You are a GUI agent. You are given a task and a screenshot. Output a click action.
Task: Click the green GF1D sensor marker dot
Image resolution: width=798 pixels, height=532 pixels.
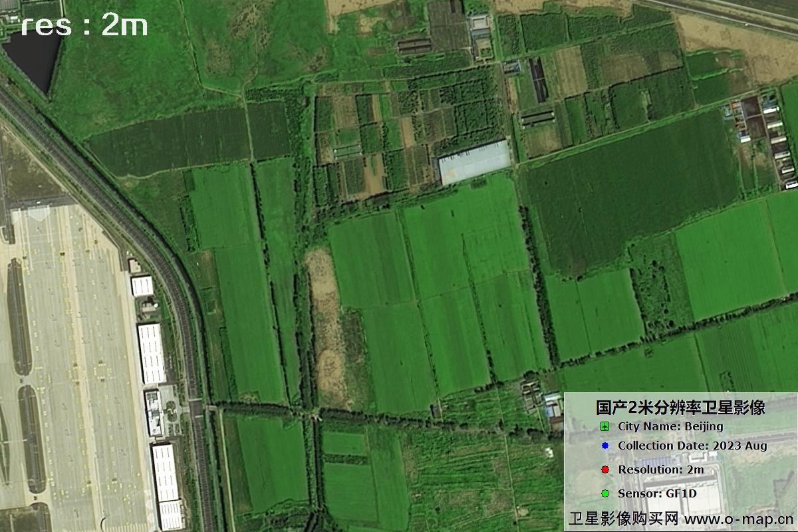click(605, 492)
